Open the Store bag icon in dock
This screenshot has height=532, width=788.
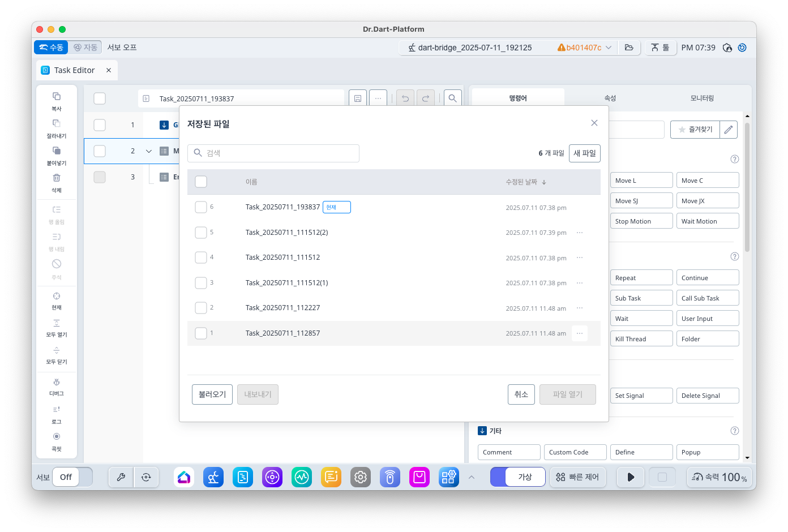tap(419, 477)
